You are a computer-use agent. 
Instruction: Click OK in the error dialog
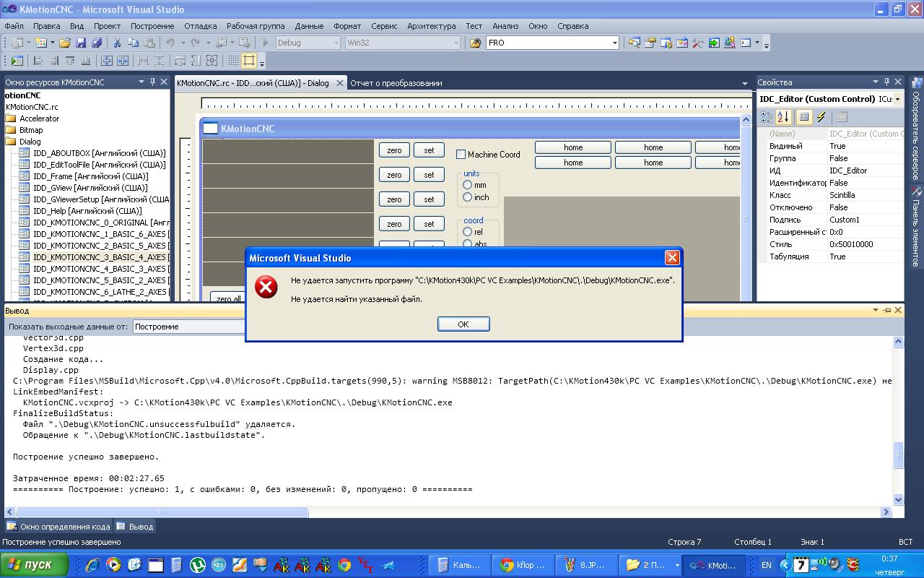[463, 324]
